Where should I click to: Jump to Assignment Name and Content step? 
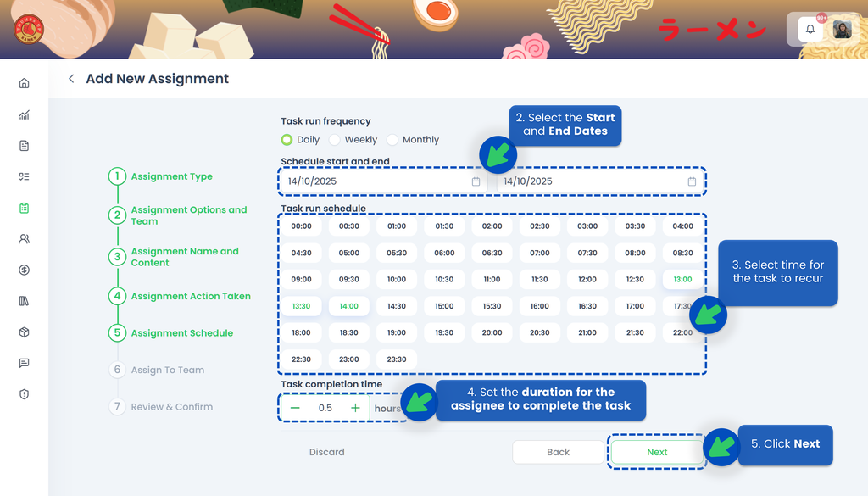184,257
